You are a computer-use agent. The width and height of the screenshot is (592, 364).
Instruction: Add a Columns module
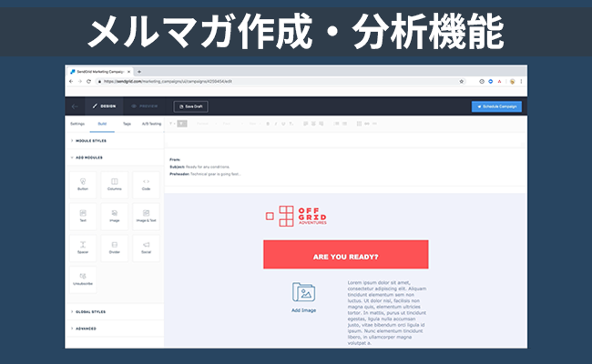click(115, 185)
